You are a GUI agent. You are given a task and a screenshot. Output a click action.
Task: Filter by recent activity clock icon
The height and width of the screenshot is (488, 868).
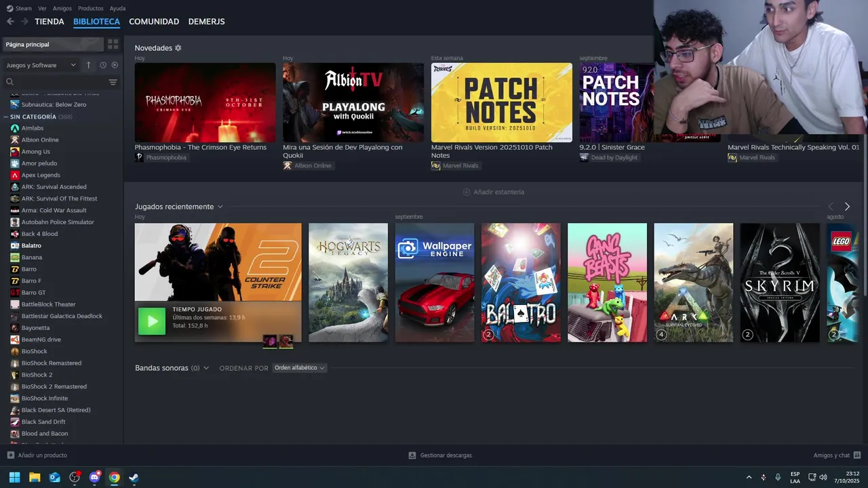103,65
